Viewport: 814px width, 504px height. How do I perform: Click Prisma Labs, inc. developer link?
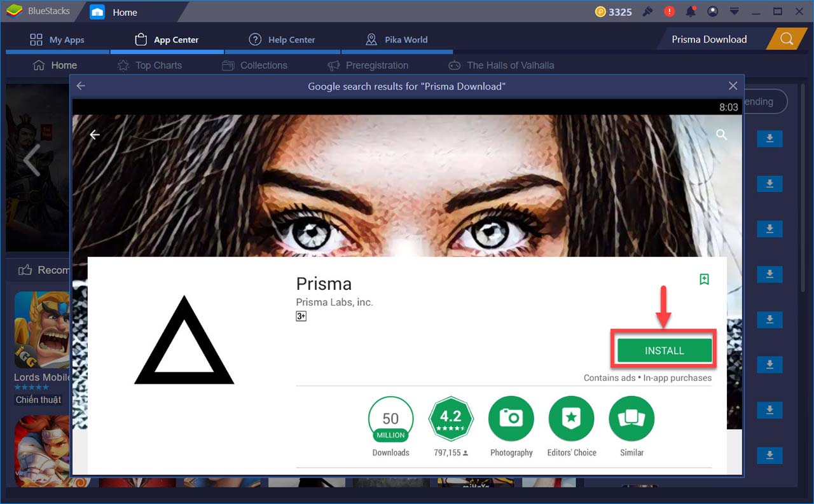tap(335, 302)
